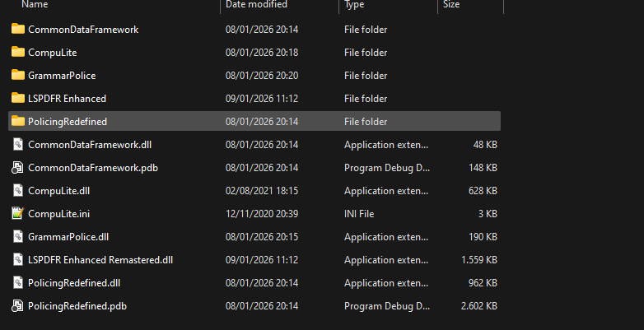This screenshot has height=330, width=644.
Task: Select the PolicingRedefined.dll file name
Action: (x=74, y=283)
